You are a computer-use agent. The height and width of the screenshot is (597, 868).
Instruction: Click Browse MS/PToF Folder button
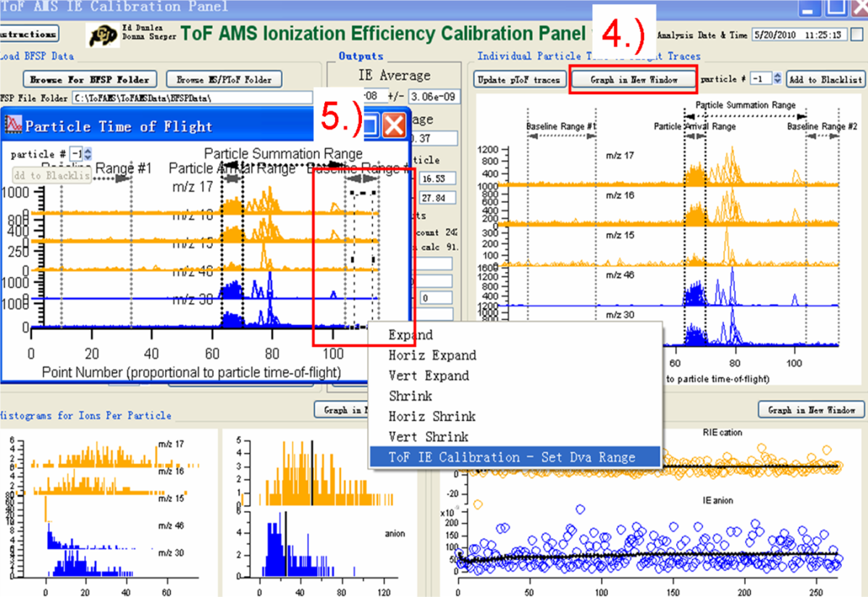click(224, 80)
